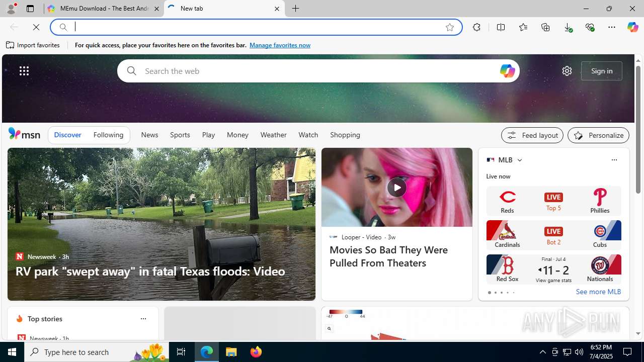Open new tab plus button
This screenshot has width=644, height=362.
[296, 9]
